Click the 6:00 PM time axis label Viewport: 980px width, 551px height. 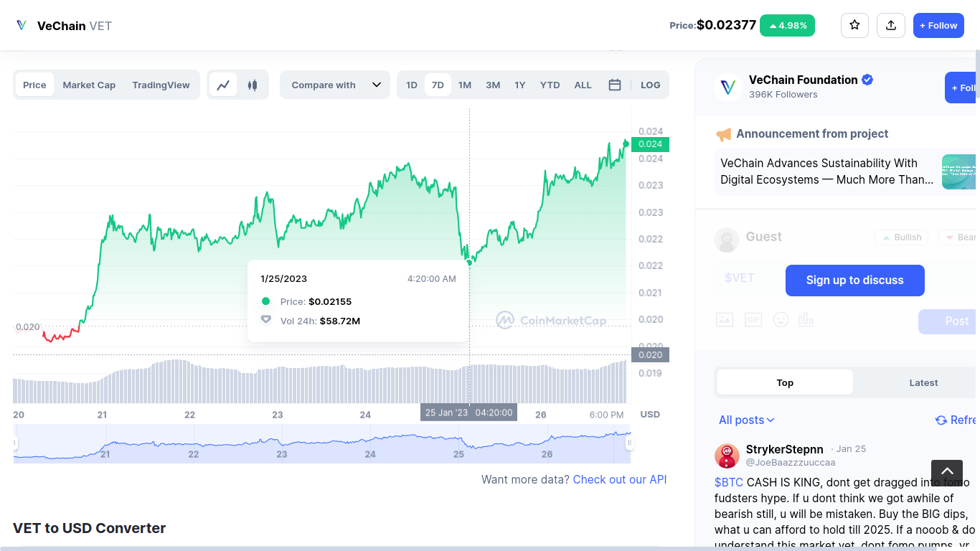607,415
